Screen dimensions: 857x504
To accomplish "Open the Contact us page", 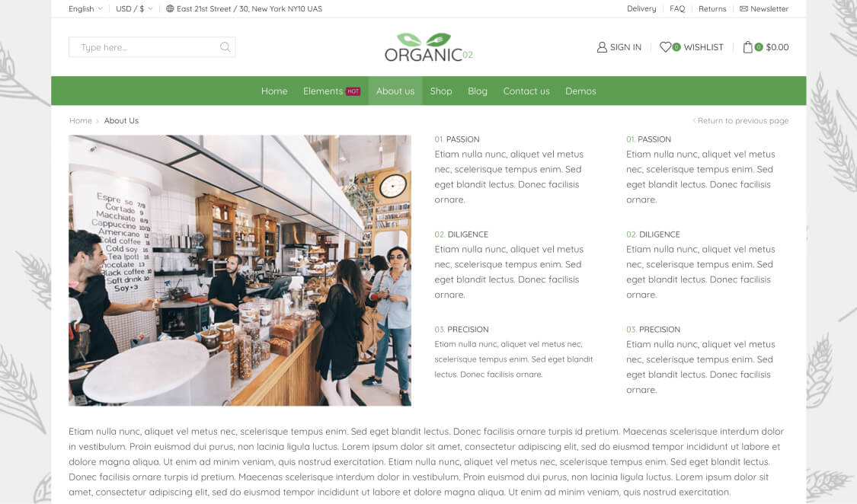I will pos(526,91).
